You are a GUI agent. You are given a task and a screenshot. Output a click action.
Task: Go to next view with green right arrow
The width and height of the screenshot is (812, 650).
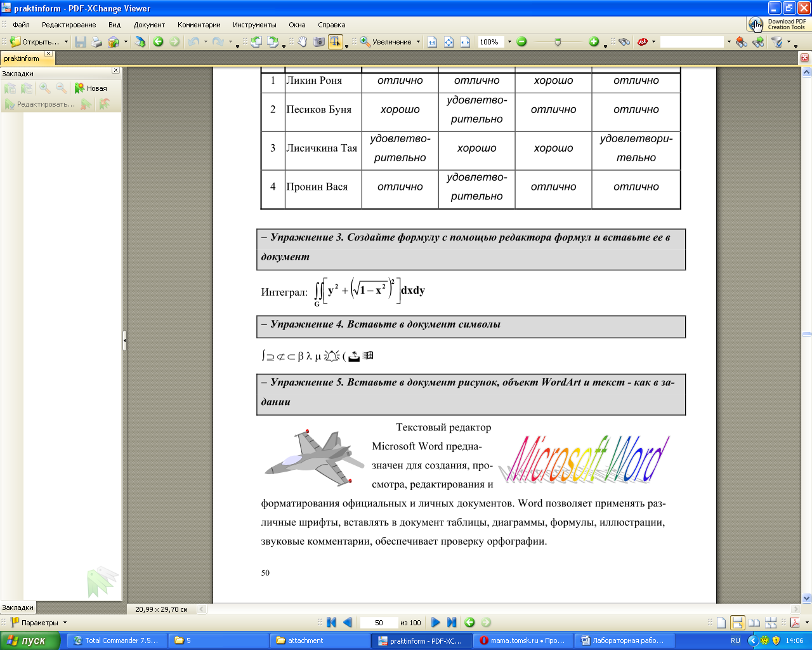[174, 42]
